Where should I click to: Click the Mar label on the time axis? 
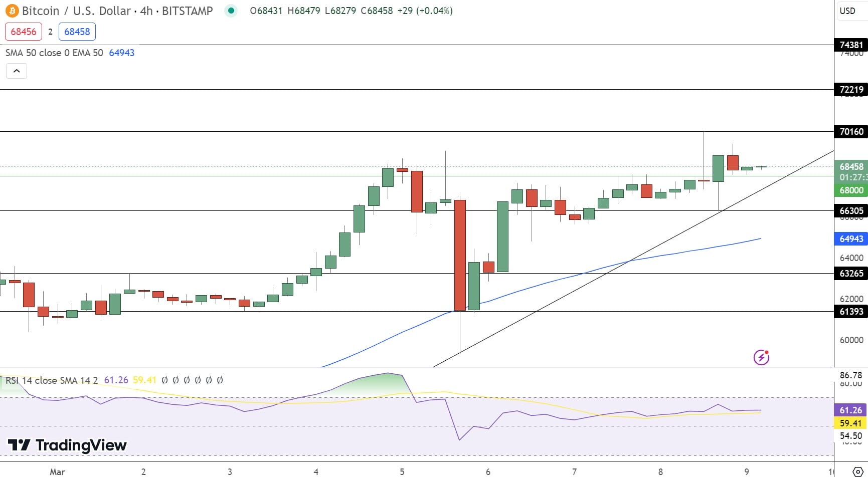coord(57,471)
